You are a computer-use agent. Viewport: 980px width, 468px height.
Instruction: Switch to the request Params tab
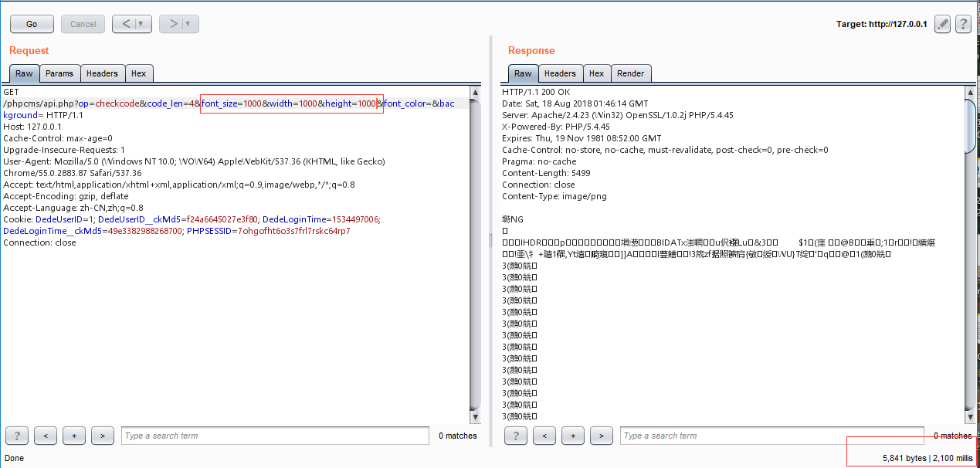point(59,73)
